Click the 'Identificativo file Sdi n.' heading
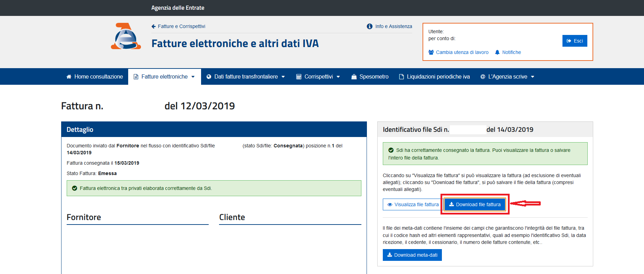644x274 pixels. (x=416, y=129)
